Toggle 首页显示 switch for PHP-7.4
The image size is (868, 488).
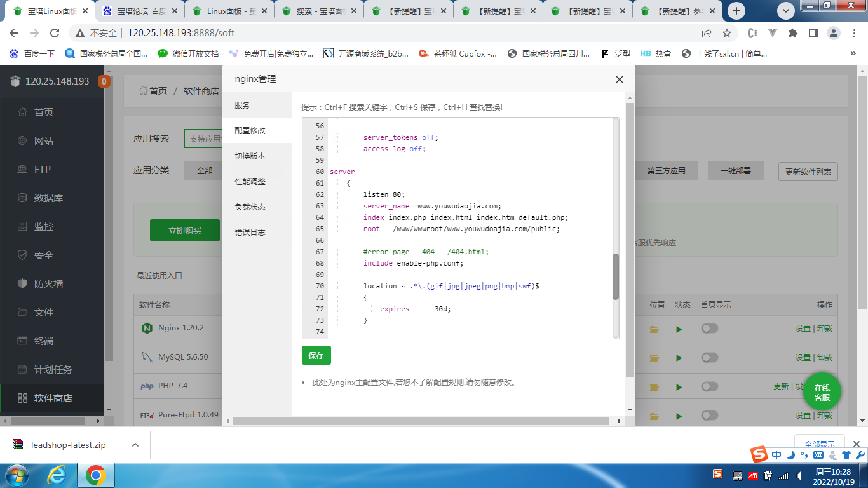709,386
